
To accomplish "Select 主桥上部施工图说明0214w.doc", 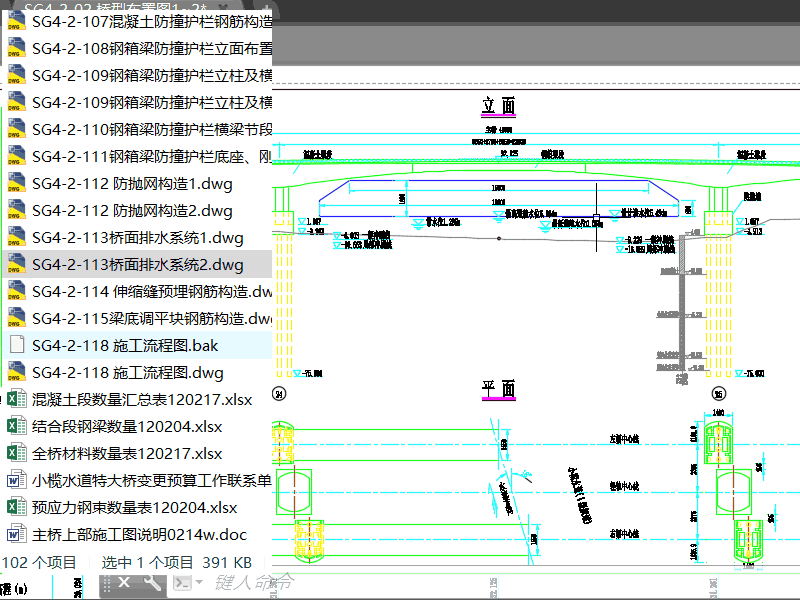I will 138,535.
